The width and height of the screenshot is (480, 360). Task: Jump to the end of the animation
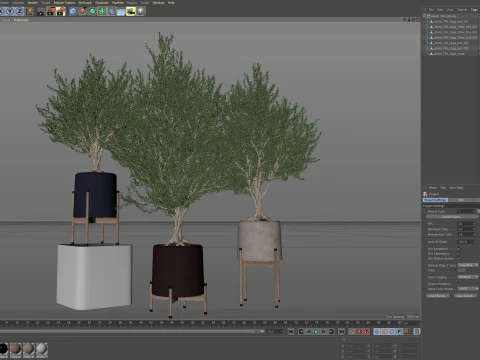coord(341,331)
